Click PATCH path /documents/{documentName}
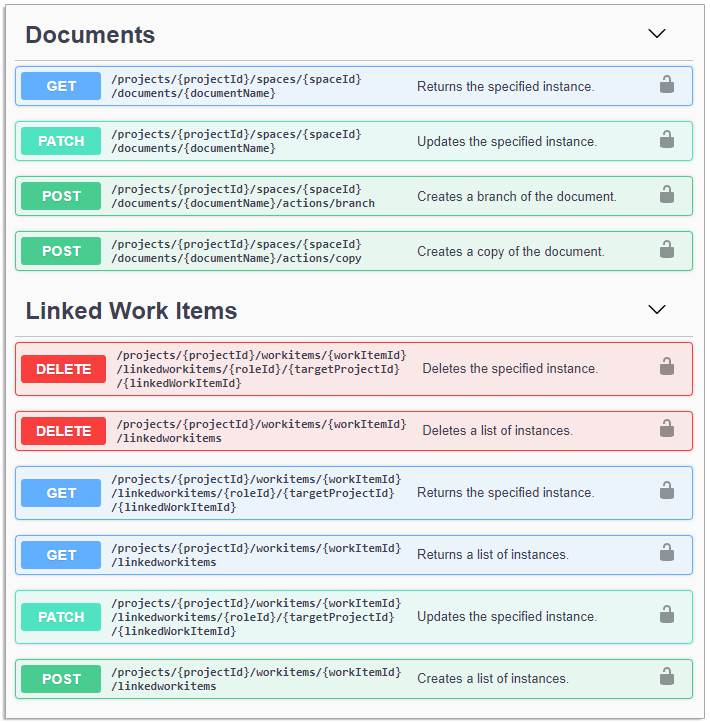 click(236, 141)
